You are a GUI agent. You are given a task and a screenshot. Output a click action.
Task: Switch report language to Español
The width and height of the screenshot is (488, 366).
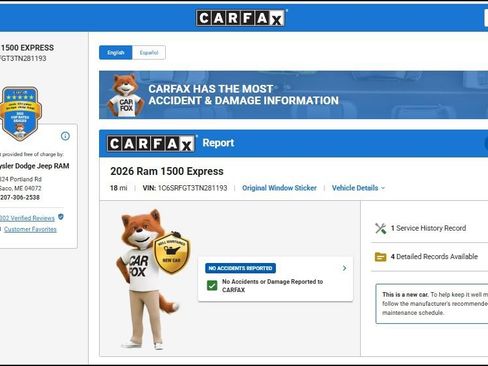(149, 53)
